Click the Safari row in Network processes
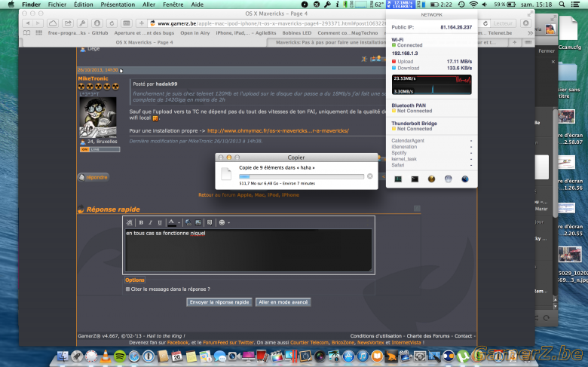Viewport: 588px width, 367px height. click(x=432, y=165)
